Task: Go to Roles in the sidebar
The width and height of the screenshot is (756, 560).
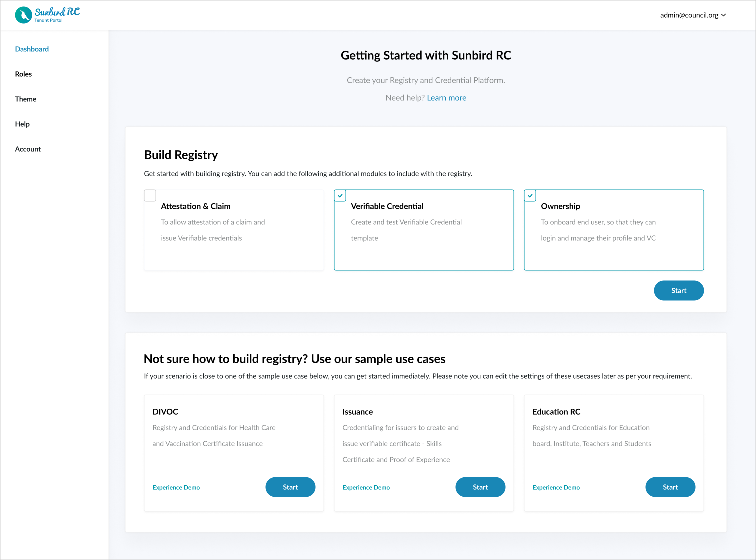Action: 23,74
